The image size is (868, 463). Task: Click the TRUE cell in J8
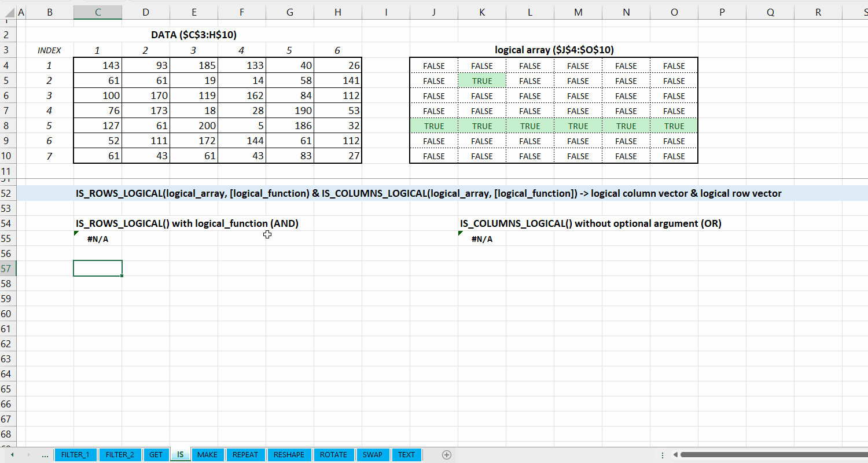(x=434, y=126)
